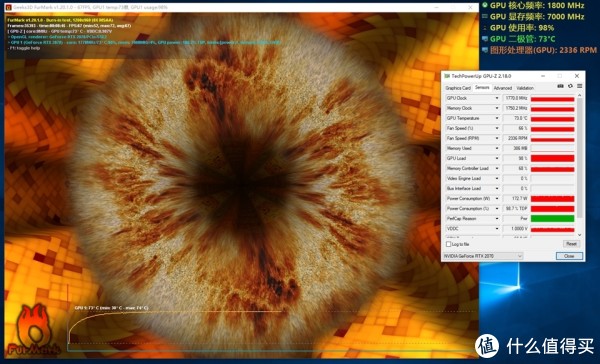Viewport: 600px width, 364px height.
Task: Open the Validation tab
Action: 525,88
